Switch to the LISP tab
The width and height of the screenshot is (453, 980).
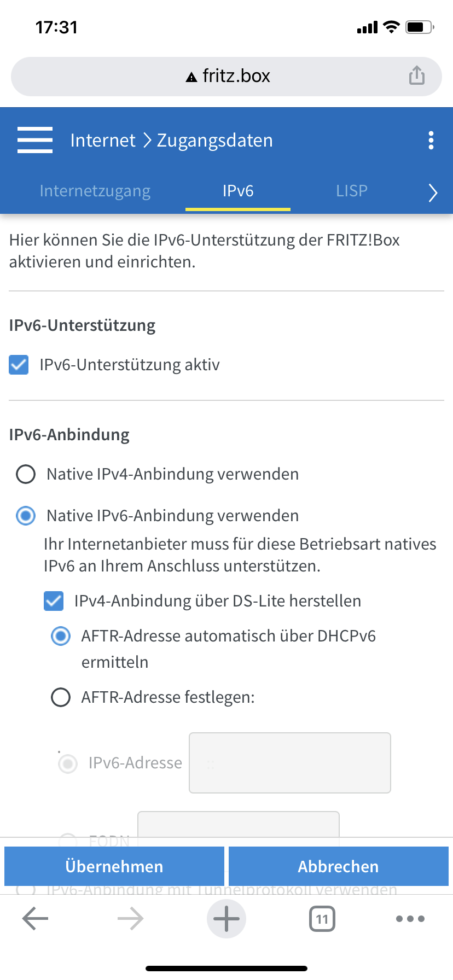tap(352, 191)
